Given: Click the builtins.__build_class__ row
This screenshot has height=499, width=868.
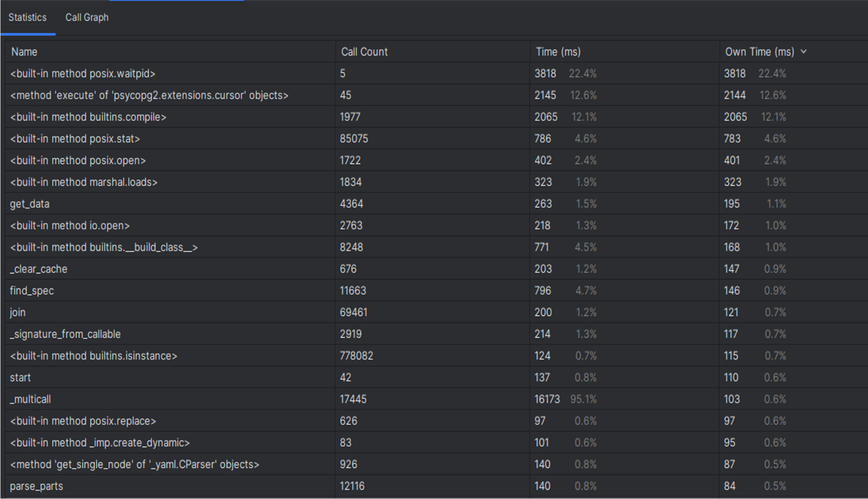Looking at the screenshot, I should [x=104, y=248].
